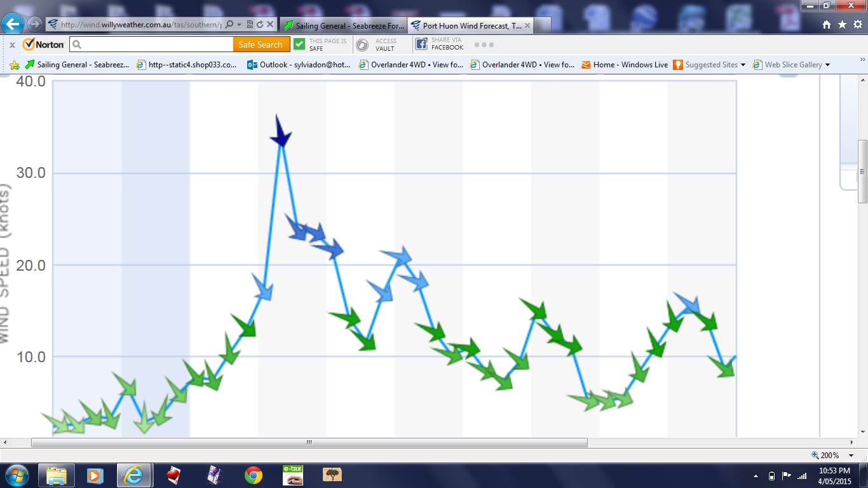
Task: Click the Norton Access Vault icon
Action: (x=362, y=44)
